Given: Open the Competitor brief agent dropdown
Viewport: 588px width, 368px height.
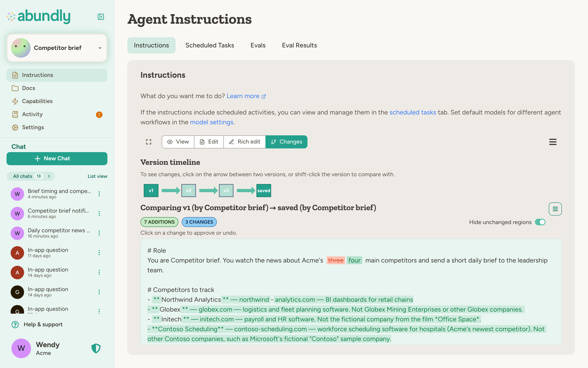Looking at the screenshot, I should 57,48.
